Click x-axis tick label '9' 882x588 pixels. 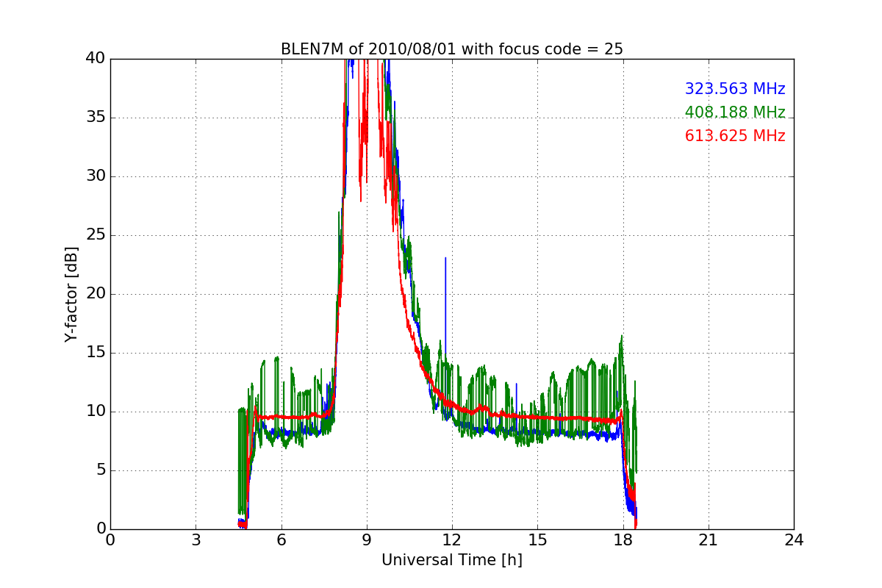[x=367, y=539]
